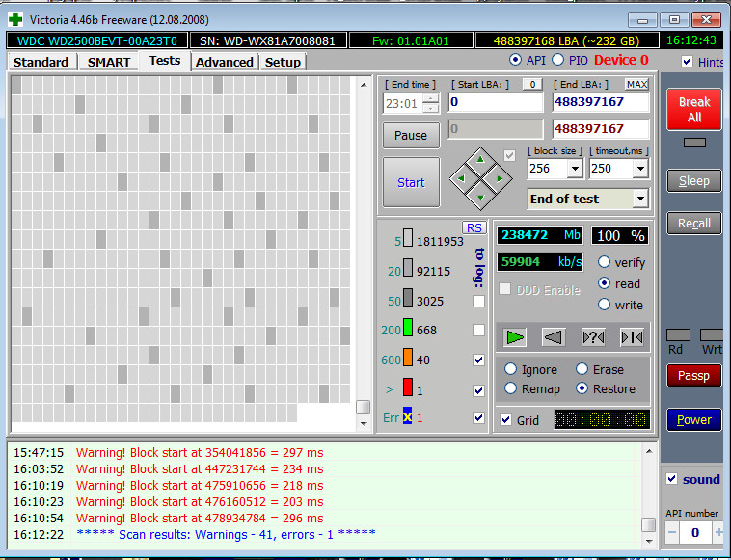Viewport: 731px width, 560px height.
Task: Click the butterfly scan mode icon
Action: tap(632, 336)
